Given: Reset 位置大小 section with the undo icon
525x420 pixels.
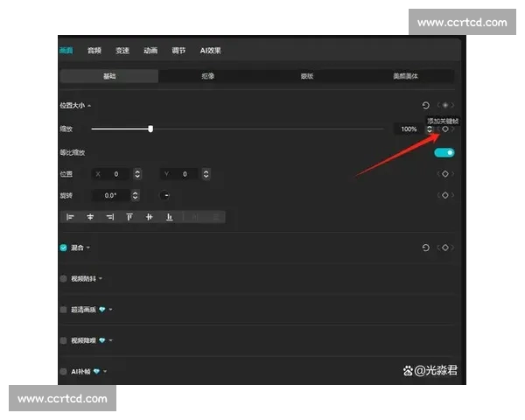Looking at the screenshot, I should pos(426,105).
